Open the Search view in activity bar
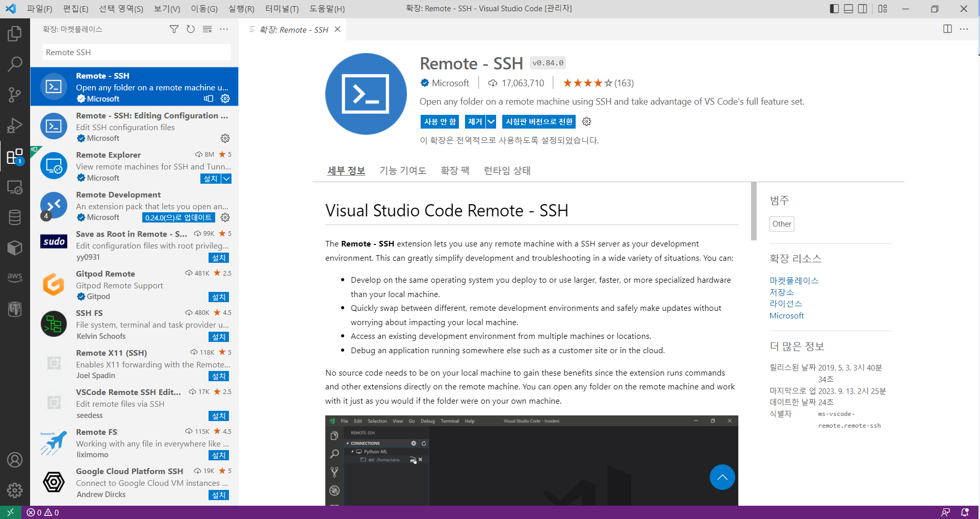980x519 pixels. 15,64
